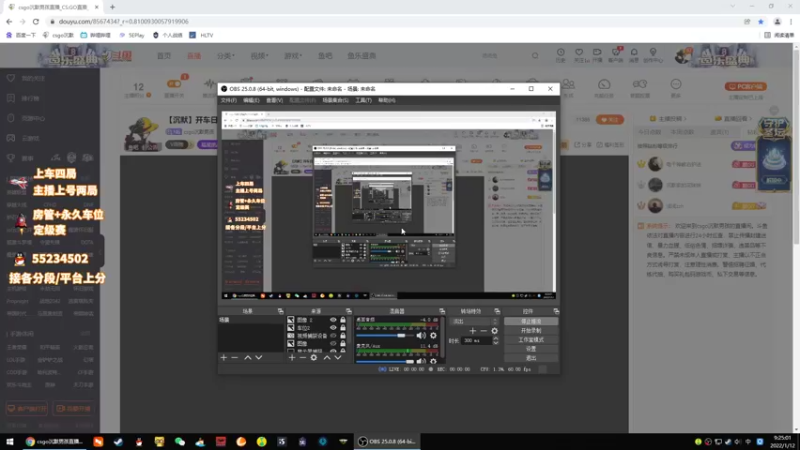Open the Windows Start menu
This screenshot has height=450, width=800.
tap(10, 441)
